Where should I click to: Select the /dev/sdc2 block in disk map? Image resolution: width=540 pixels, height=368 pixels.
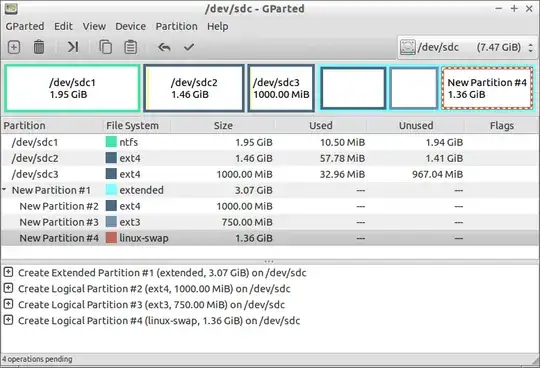pos(194,88)
